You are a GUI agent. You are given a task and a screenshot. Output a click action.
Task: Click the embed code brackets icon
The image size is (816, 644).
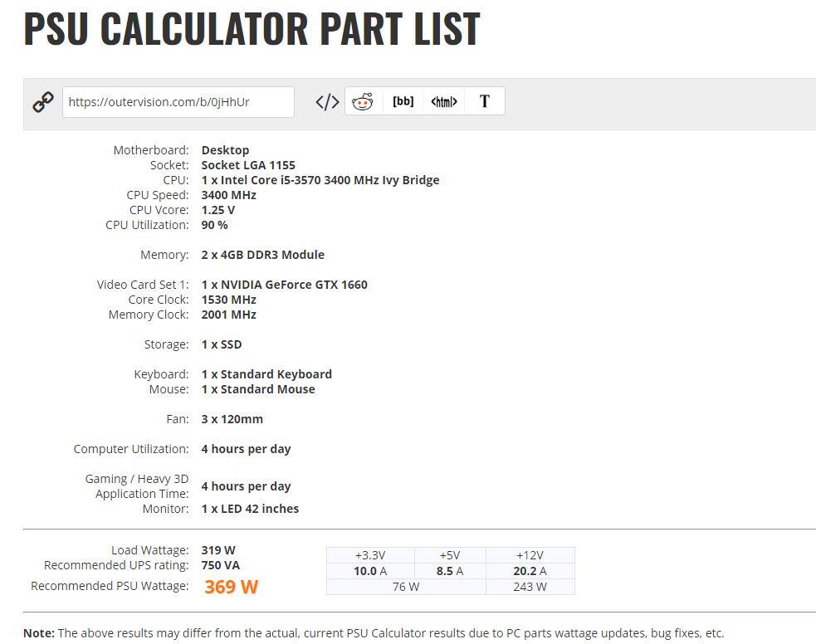[x=327, y=102]
